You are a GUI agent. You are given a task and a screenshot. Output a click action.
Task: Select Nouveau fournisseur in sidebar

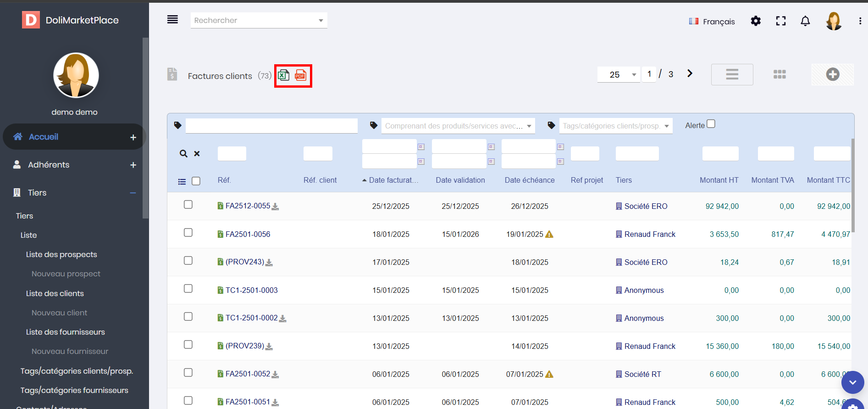click(x=70, y=351)
